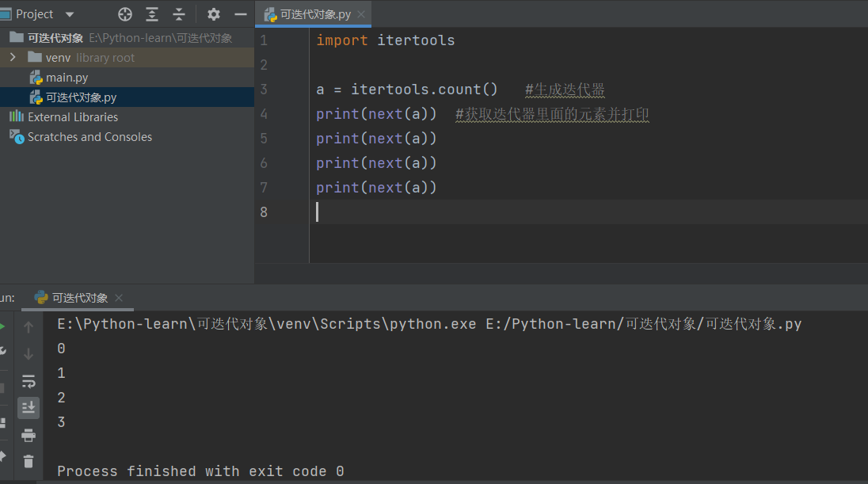868x484 pixels.
Task: Select the 可迭代对象 Run tab
Action: (x=79, y=298)
